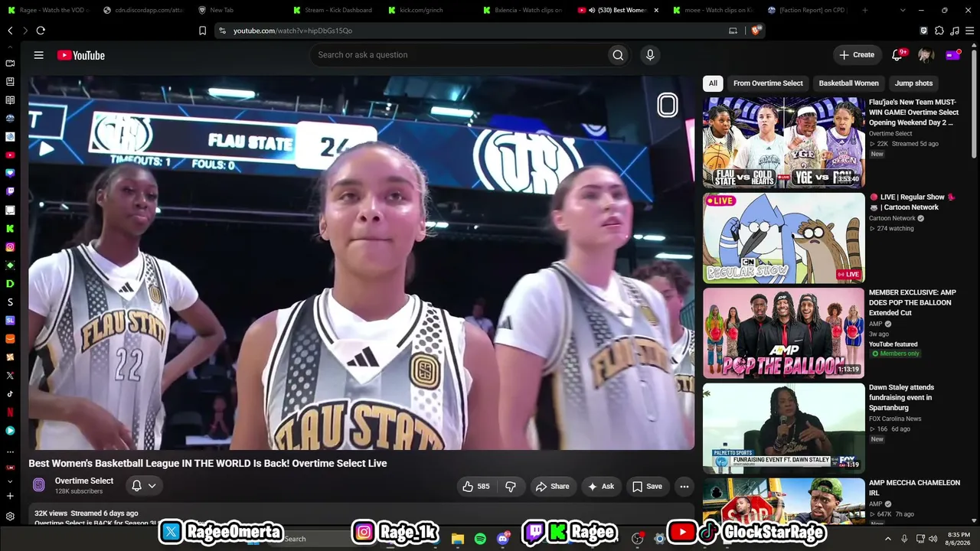Close the active YouTube tab
This screenshot has width=980, height=551.
pyautogui.click(x=656, y=10)
